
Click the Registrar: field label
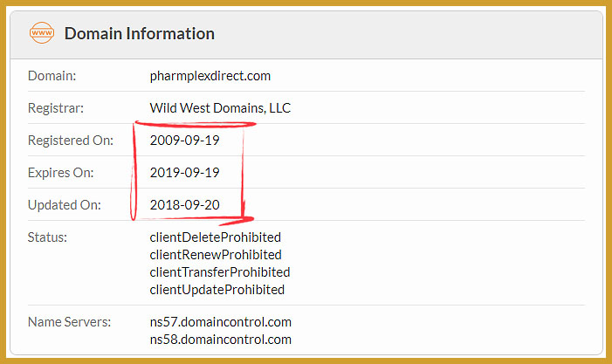click(x=56, y=108)
